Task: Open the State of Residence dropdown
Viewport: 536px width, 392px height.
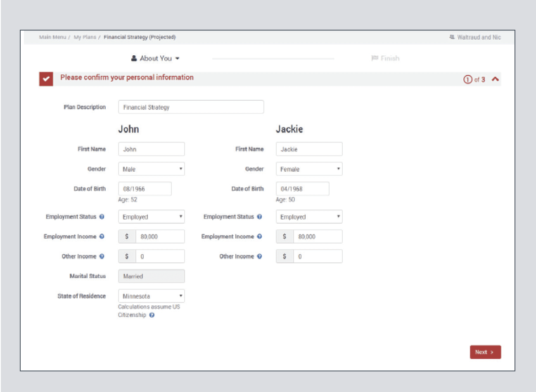Action: (x=151, y=296)
